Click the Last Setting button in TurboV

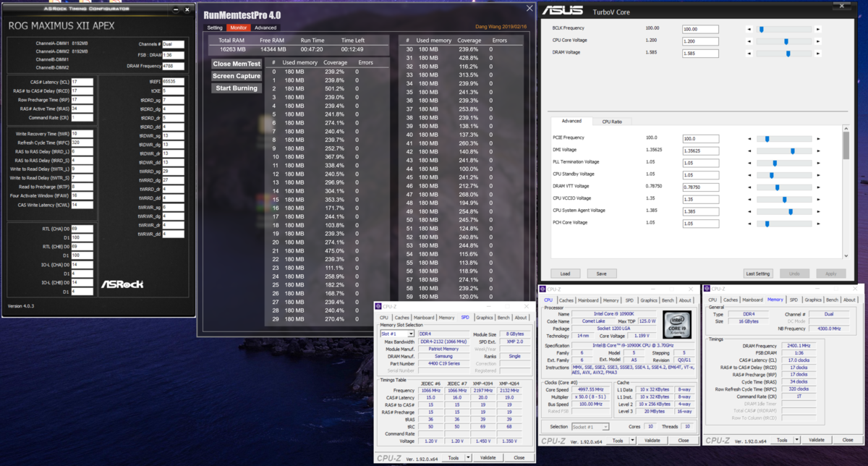757,274
